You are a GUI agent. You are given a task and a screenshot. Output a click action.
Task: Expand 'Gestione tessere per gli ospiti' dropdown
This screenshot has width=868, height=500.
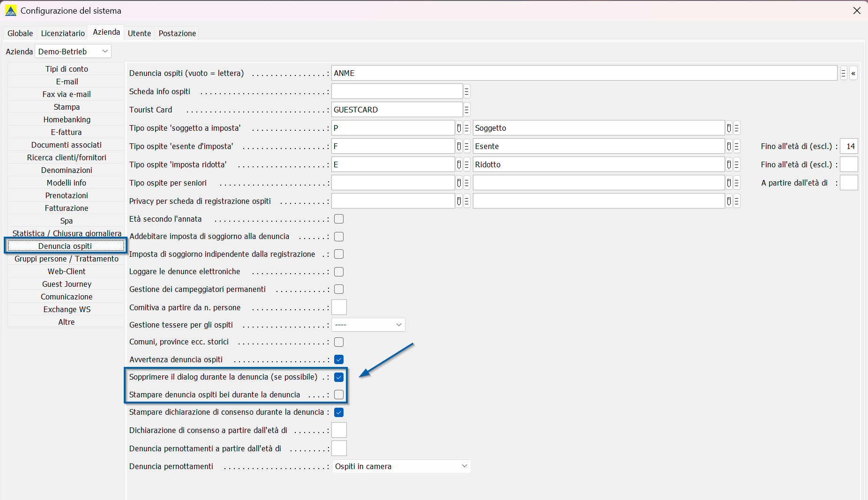(368, 325)
